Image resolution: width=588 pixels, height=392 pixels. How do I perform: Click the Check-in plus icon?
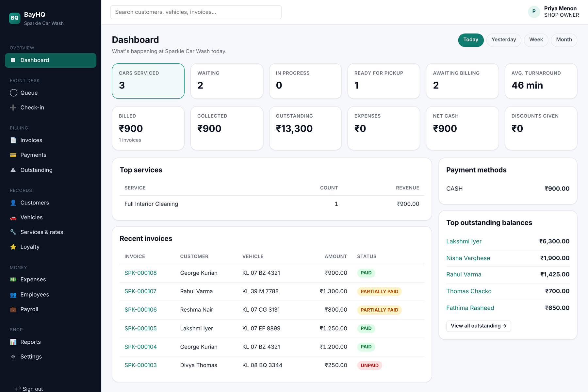tap(13, 107)
